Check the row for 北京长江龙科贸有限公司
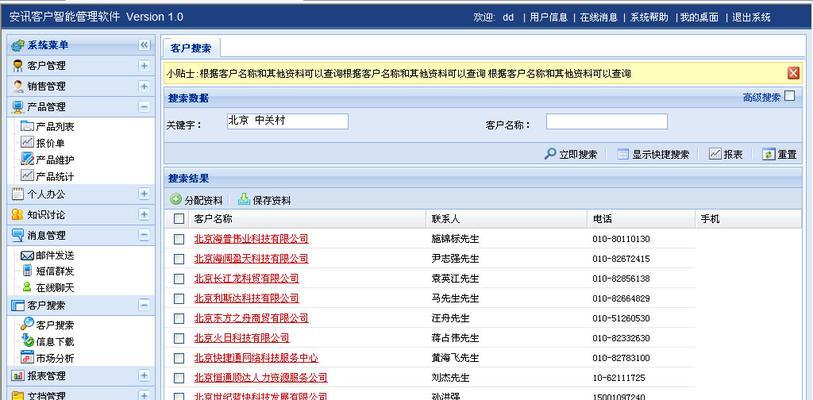Screen dimensions: 813x400 (x=179, y=279)
